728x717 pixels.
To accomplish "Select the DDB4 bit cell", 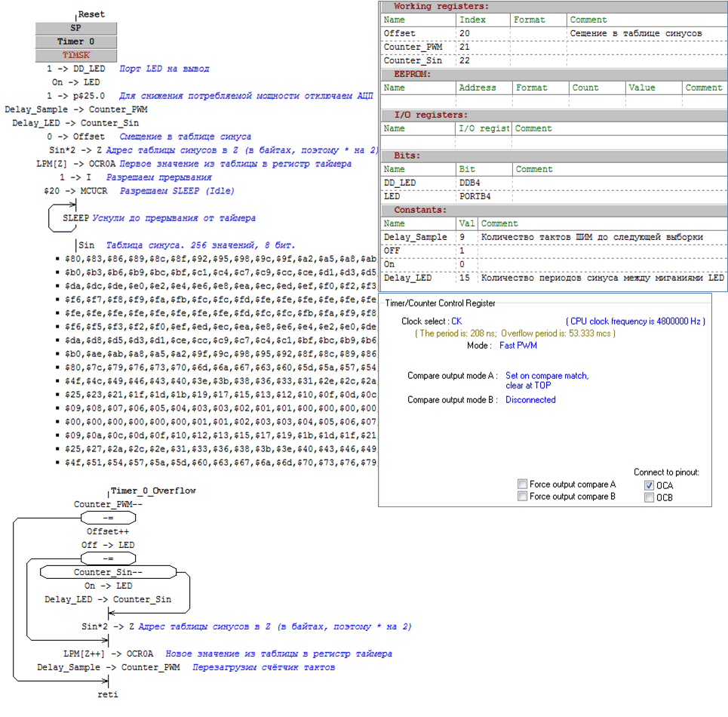I will (x=484, y=183).
